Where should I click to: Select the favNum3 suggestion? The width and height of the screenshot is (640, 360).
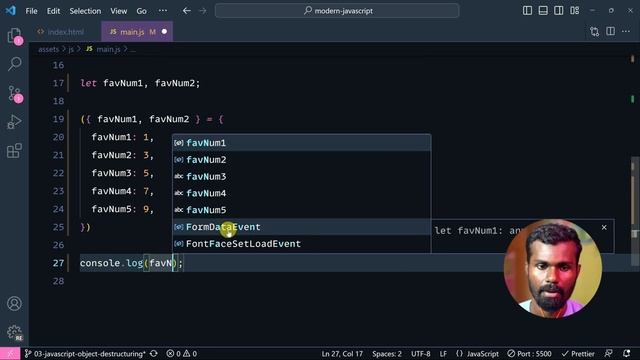tap(302, 176)
